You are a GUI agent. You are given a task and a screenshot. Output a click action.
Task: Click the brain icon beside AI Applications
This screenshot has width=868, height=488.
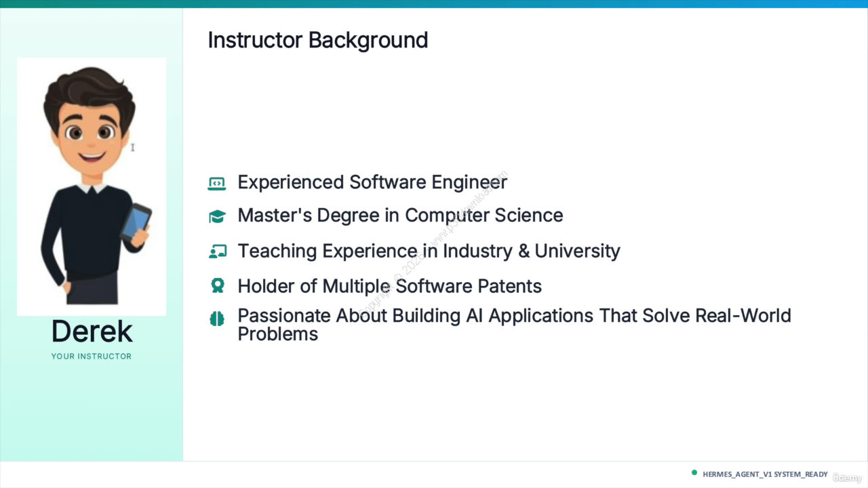217,318
